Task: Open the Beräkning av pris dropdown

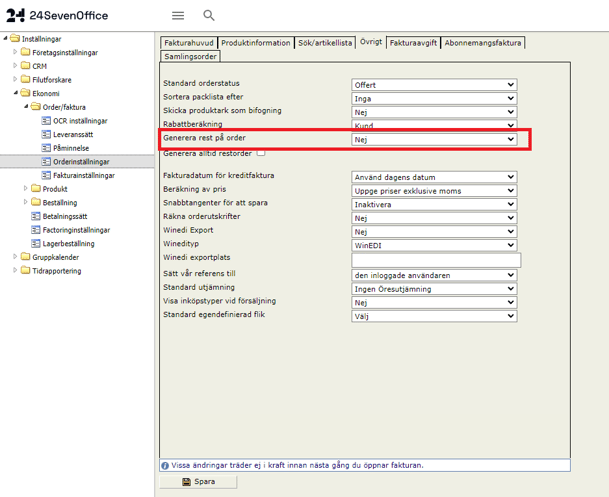Action: 434,190
